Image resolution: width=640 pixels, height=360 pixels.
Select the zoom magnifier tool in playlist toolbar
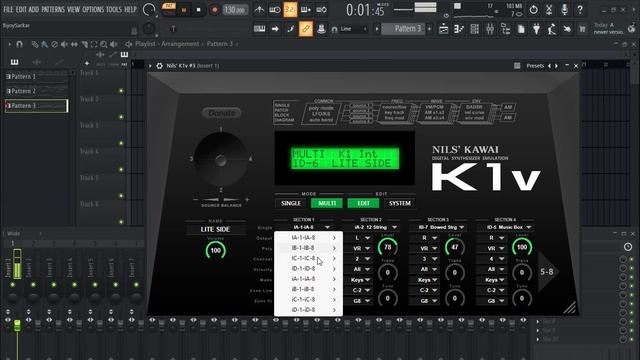point(104,44)
